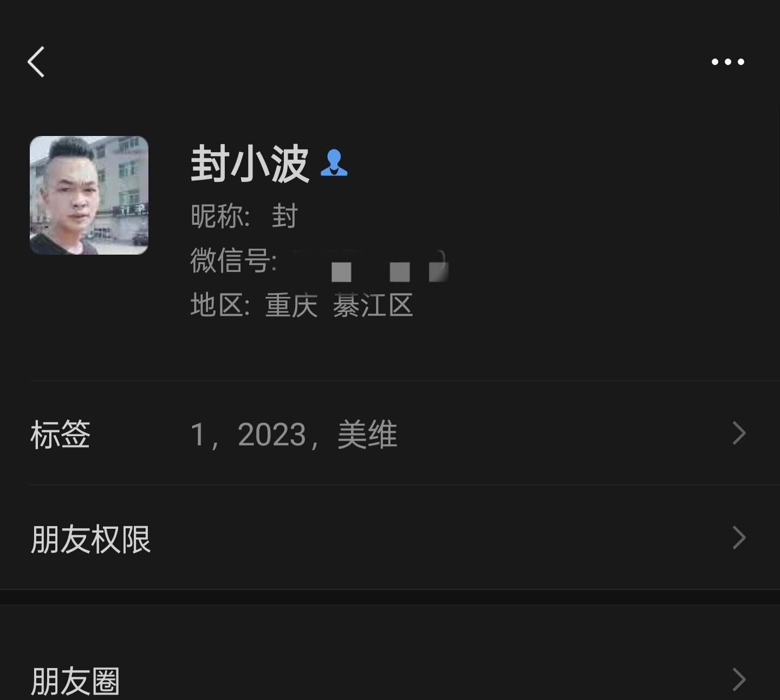Tap the 地区 region label
Viewport: 780px width, 700px height.
tap(220, 305)
